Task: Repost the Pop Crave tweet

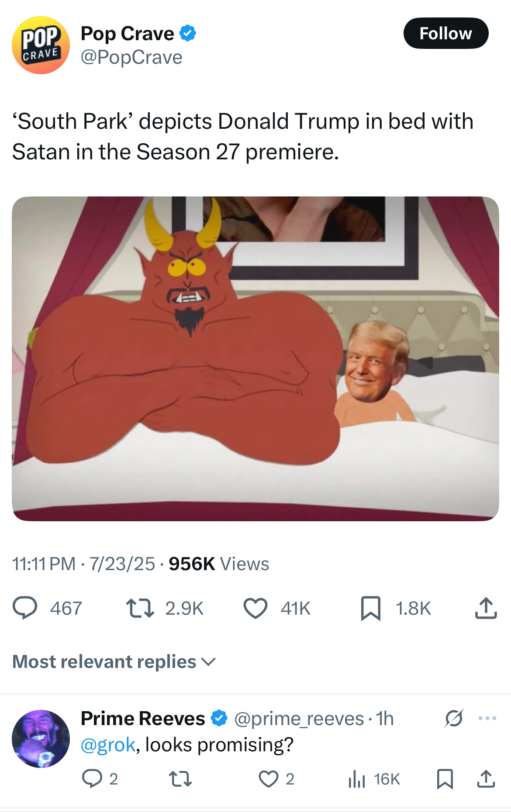Action: click(x=140, y=608)
